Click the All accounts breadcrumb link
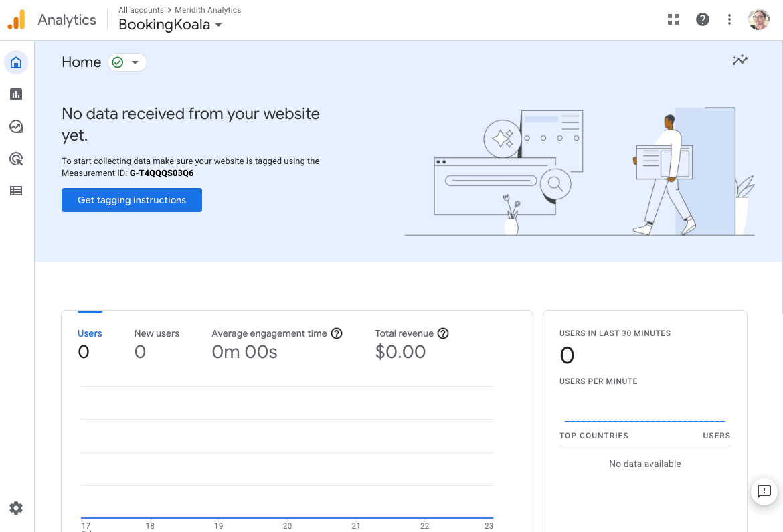 pyautogui.click(x=141, y=10)
